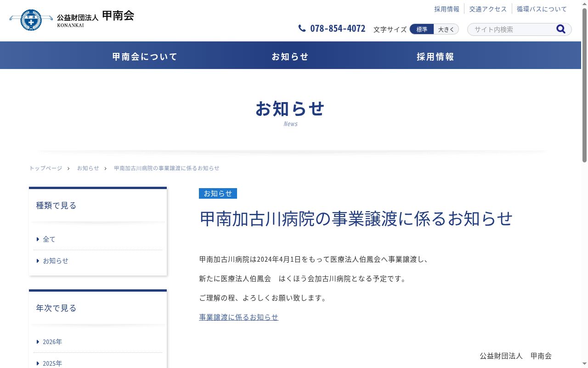Image resolution: width=588 pixels, height=368 pixels.
Task: Click the paragraph starting 新たに医療法人伯鳳会
Action: tap(304, 278)
